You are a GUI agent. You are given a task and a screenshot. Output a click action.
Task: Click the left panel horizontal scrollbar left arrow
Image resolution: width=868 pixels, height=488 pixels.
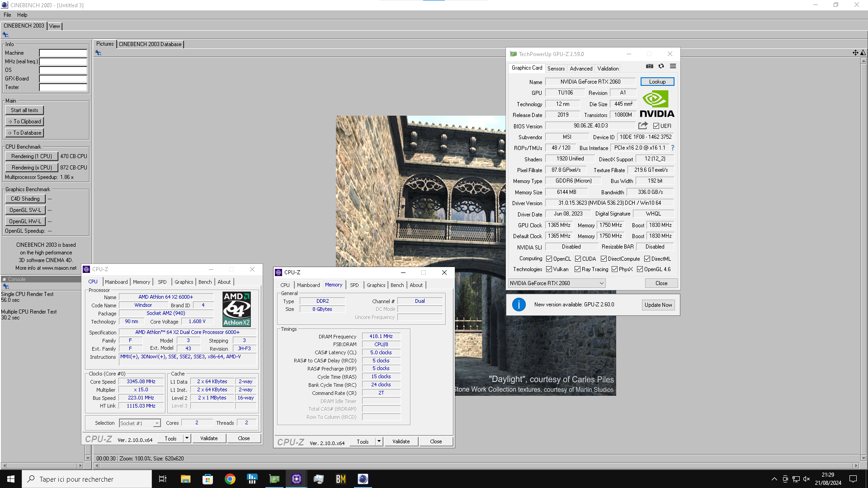coord(5,465)
